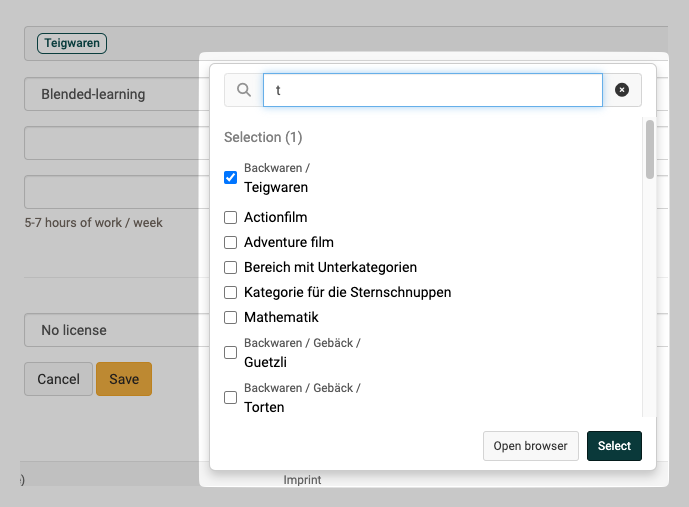Click the results list scrollbar thumb
This screenshot has width=689, height=507.
pyautogui.click(x=649, y=149)
